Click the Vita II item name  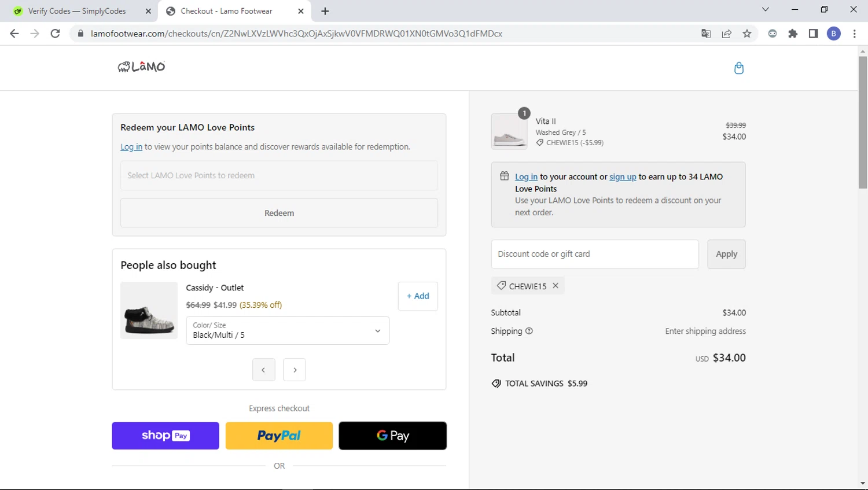click(x=546, y=121)
